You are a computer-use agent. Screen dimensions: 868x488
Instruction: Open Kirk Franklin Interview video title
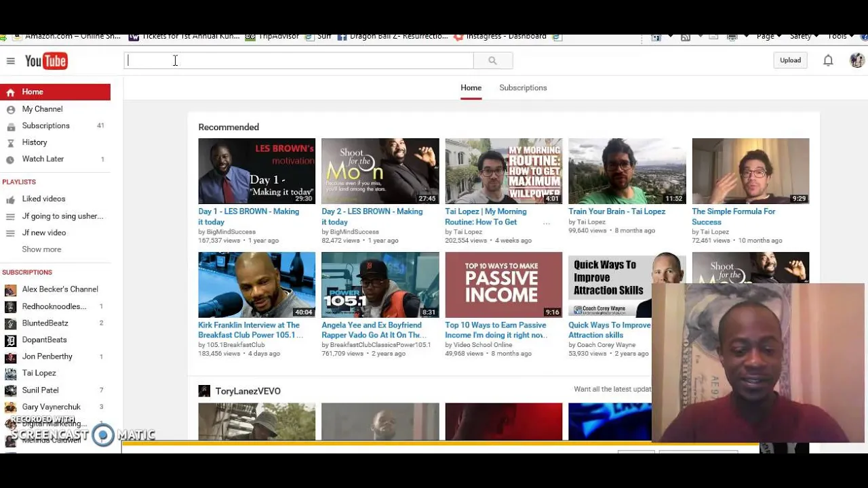250,330
